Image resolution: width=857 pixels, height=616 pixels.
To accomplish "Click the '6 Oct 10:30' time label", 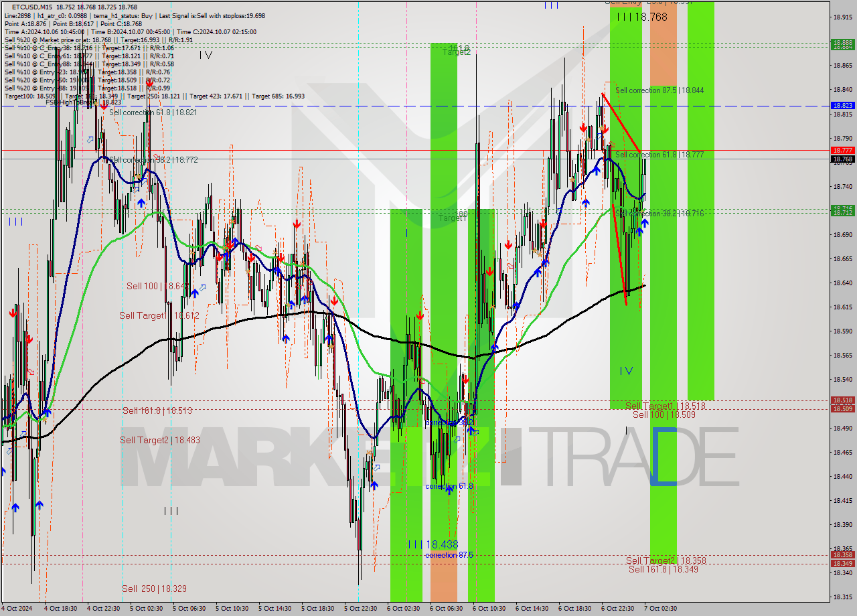I will [489, 609].
